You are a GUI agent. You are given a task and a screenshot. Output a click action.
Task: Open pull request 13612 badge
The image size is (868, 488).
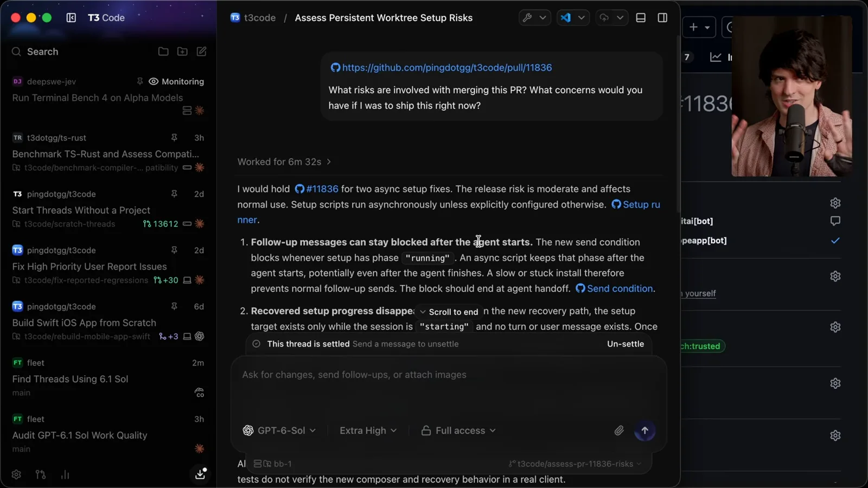[x=161, y=224]
